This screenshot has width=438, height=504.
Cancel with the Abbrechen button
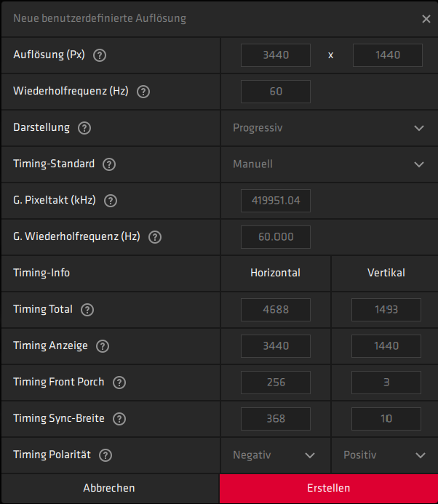click(x=109, y=488)
